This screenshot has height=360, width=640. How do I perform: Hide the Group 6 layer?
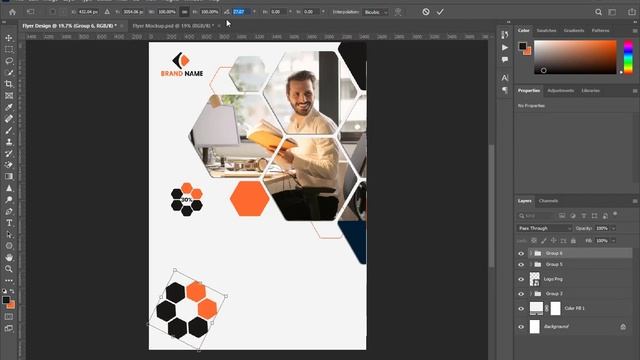click(x=521, y=253)
